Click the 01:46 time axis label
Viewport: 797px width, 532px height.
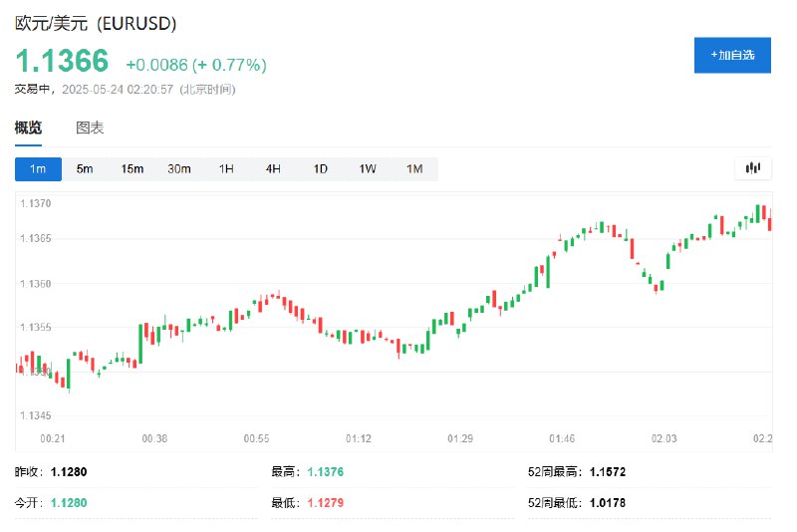coord(562,438)
